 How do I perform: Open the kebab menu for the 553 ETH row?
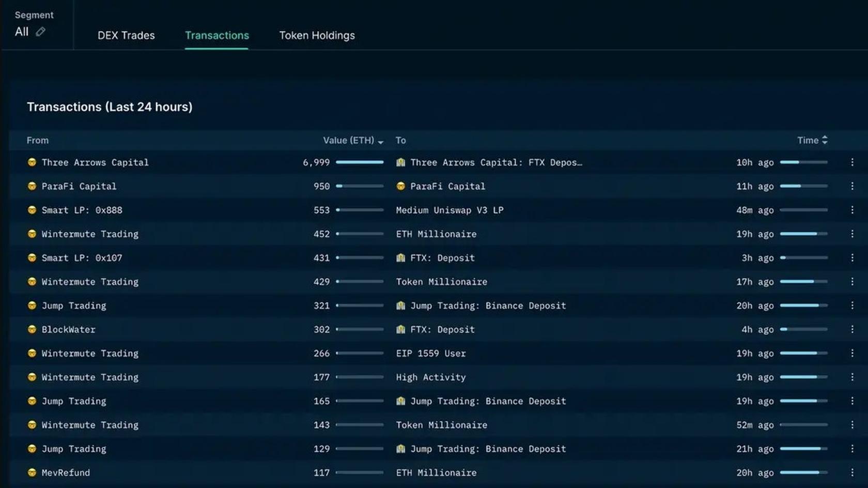point(852,210)
